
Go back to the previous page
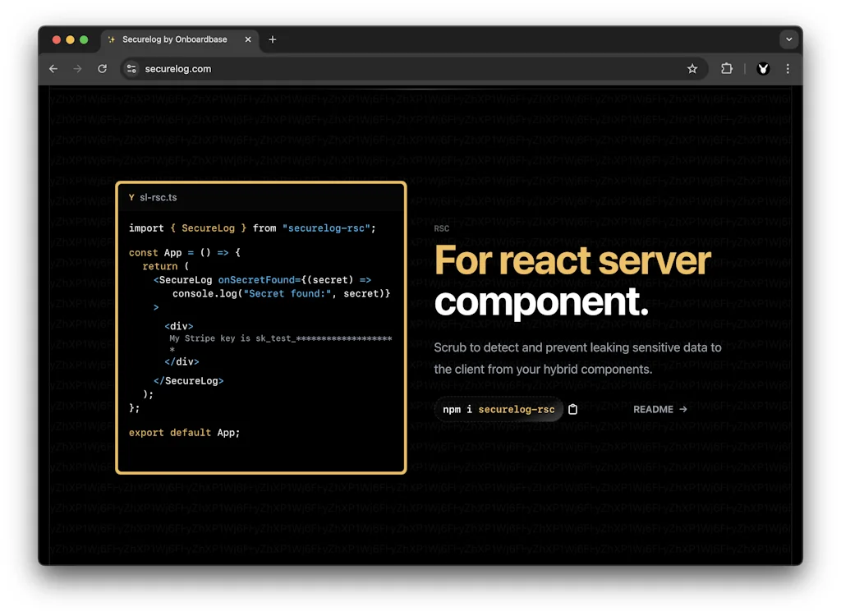tap(53, 69)
